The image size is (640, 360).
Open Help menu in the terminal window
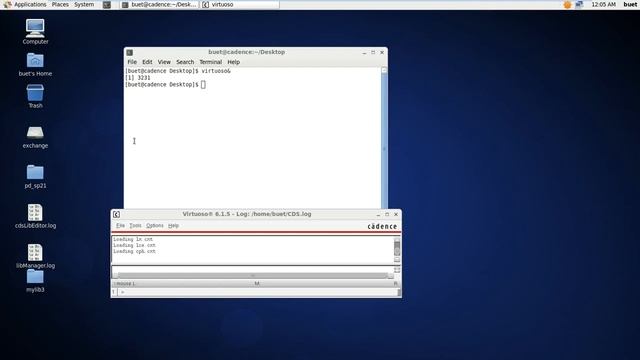(x=233, y=62)
